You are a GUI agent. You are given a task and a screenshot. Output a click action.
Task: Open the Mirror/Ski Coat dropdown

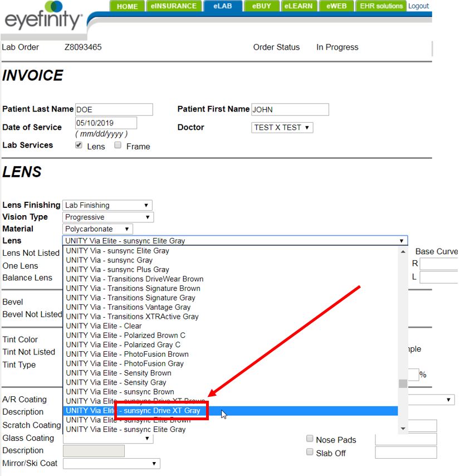click(x=111, y=464)
